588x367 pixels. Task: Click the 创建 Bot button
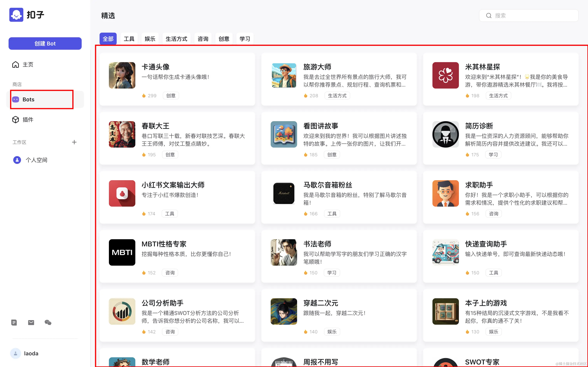point(45,43)
